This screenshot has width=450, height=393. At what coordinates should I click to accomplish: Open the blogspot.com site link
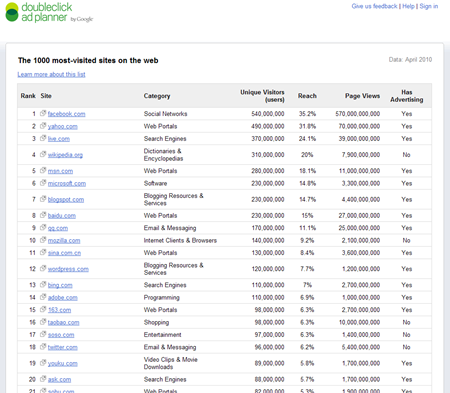(x=66, y=200)
